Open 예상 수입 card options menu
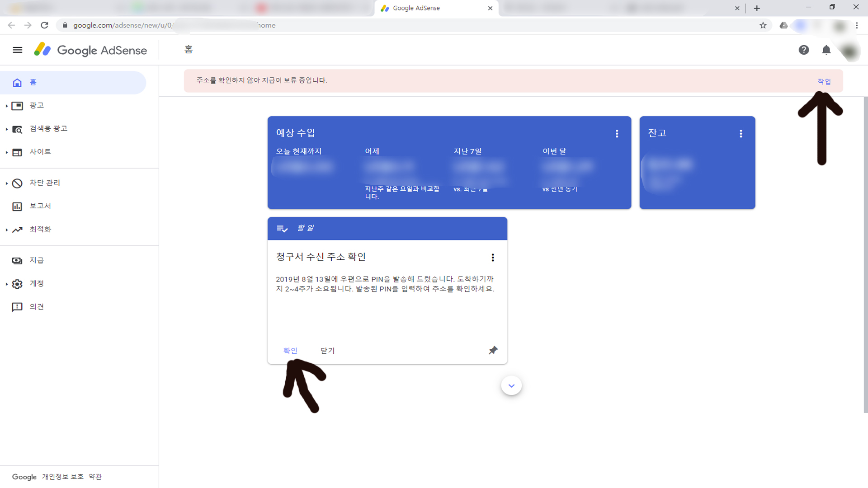This screenshot has height=488, width=868. (x=617, y=133)
